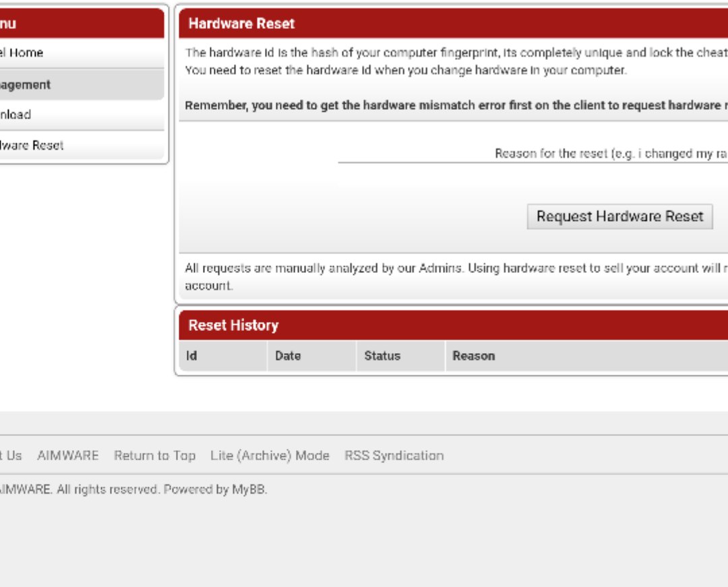Click the Id column header in Reset History
The image size is (728, 587).
pos(223,356)
